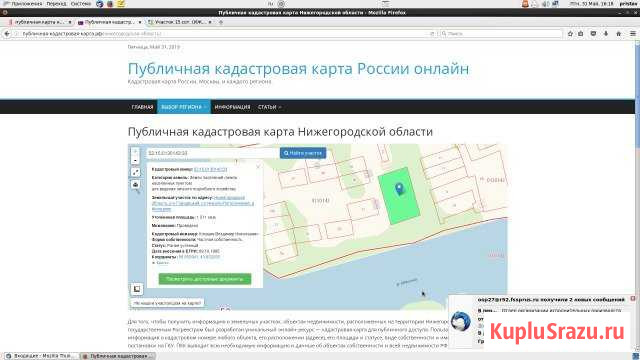This screenshot has width=640, height=360.
Task: Bookmark this page with star icon
Action: click(x=570, y=34)
